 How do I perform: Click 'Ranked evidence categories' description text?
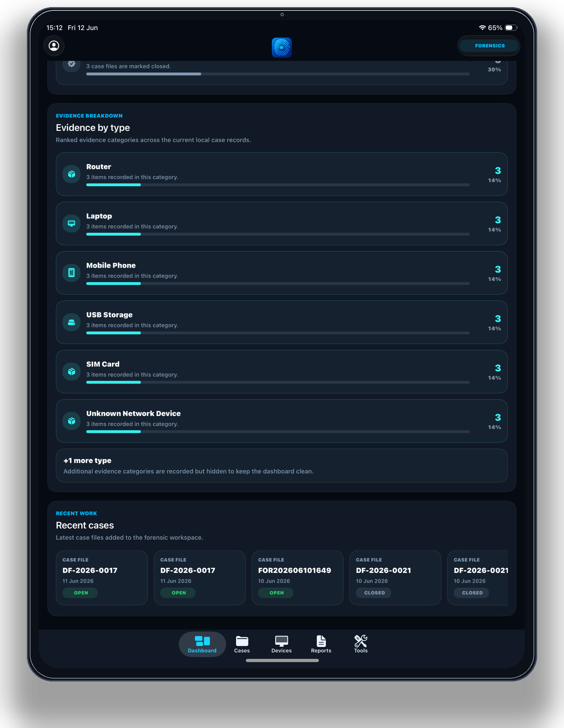pyautogui.click(x=153, y=140)
